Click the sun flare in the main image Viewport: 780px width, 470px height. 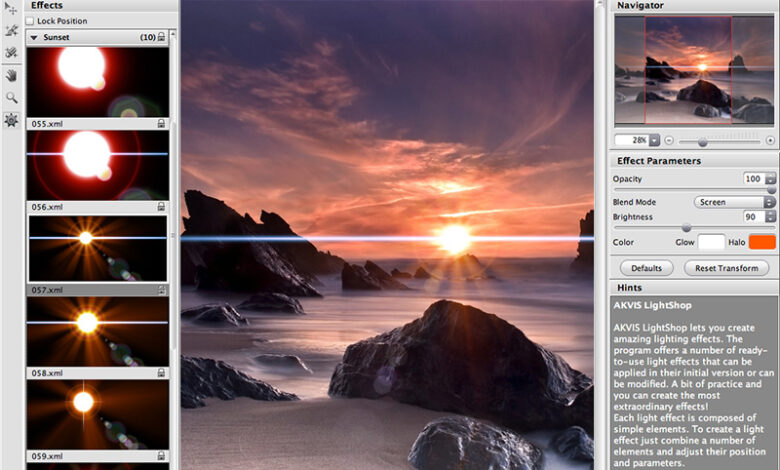453,239
